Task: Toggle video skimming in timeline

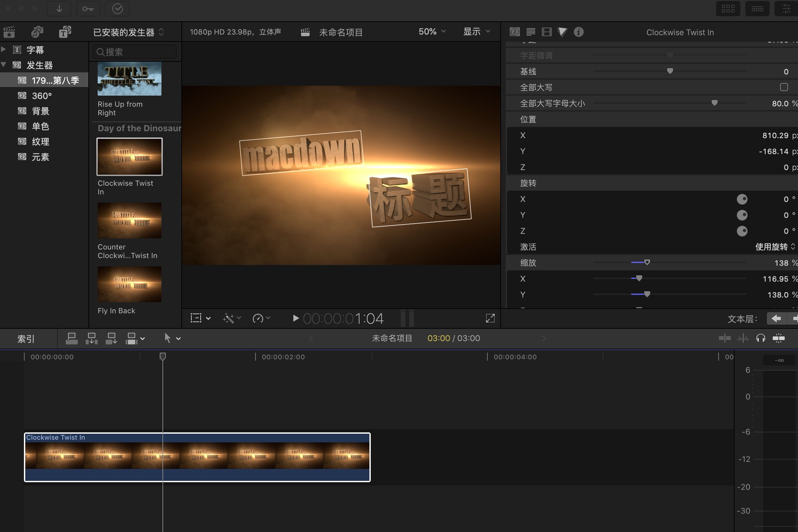Action: point(725,338)
